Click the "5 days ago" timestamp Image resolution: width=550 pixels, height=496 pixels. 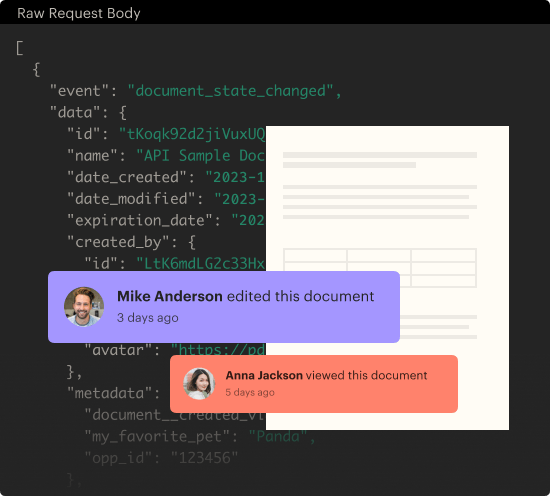click(250, 392)
